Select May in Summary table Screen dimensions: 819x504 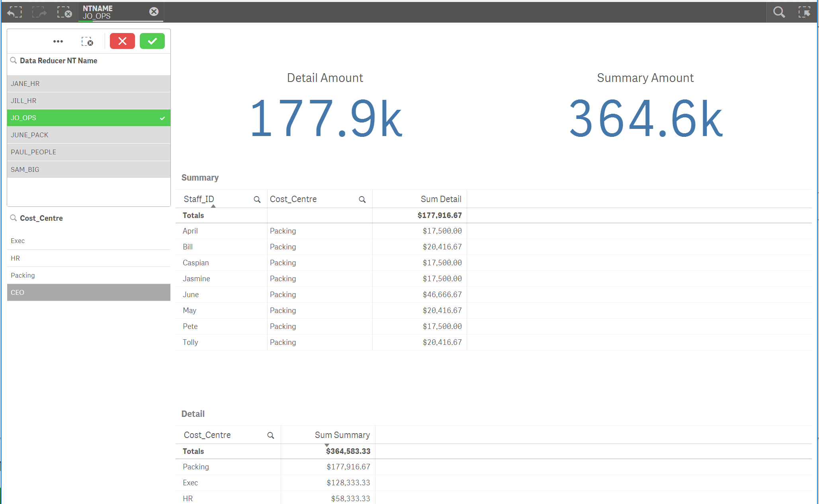(190, 310)
